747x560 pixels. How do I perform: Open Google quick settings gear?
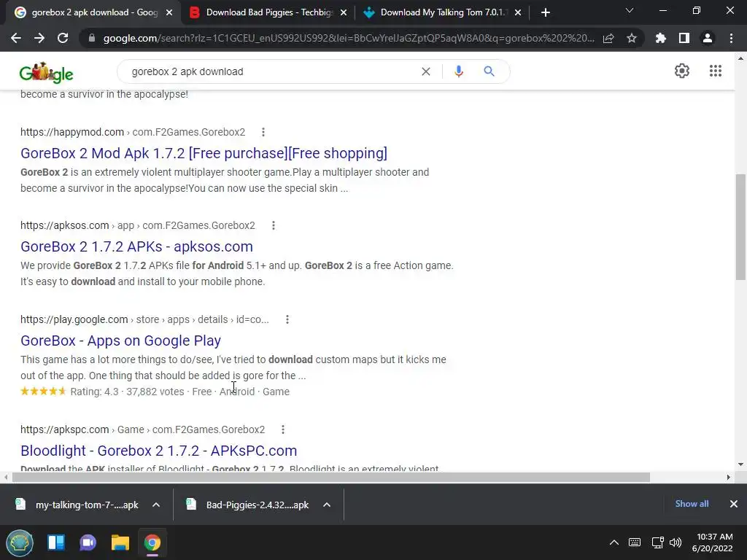(682, 71)
